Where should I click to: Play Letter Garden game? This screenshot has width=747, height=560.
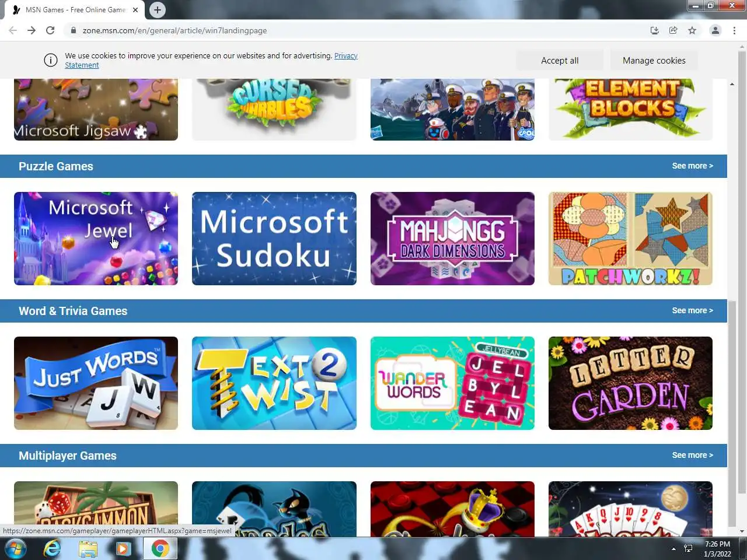(x=630, y=383)
